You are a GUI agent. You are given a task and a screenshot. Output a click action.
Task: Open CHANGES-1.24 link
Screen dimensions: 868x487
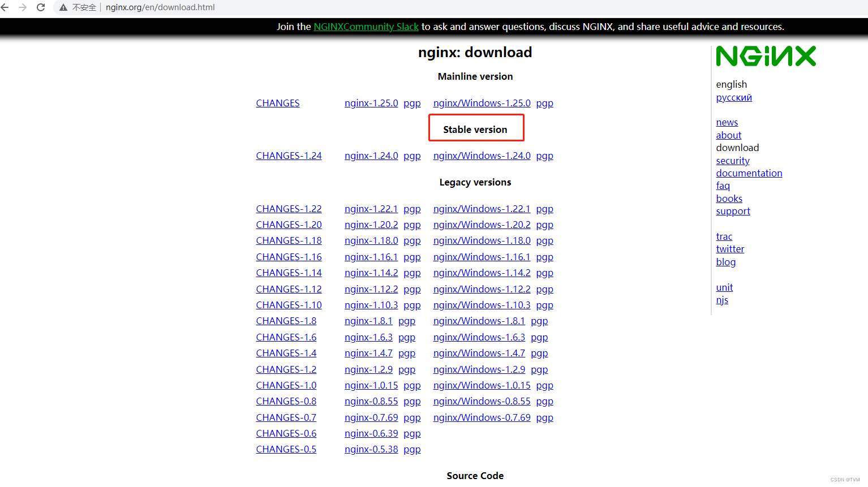(289, 156)
